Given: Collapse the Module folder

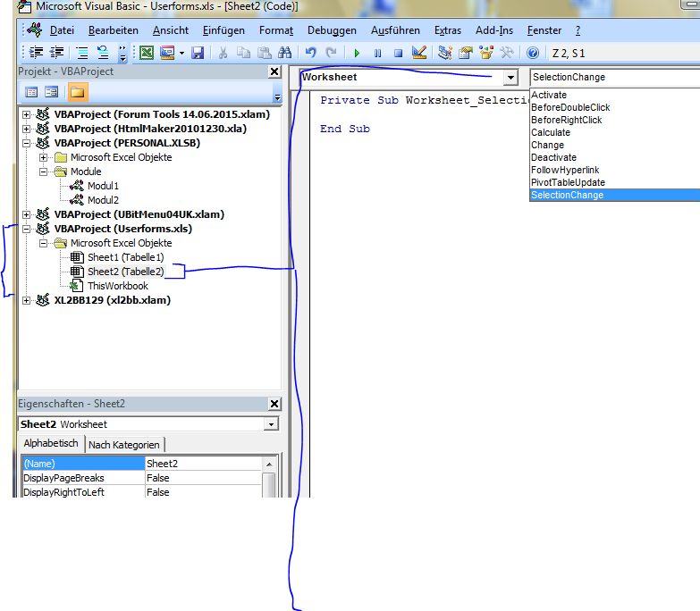Looking at the screenshot, I should [x=43, y=172].
